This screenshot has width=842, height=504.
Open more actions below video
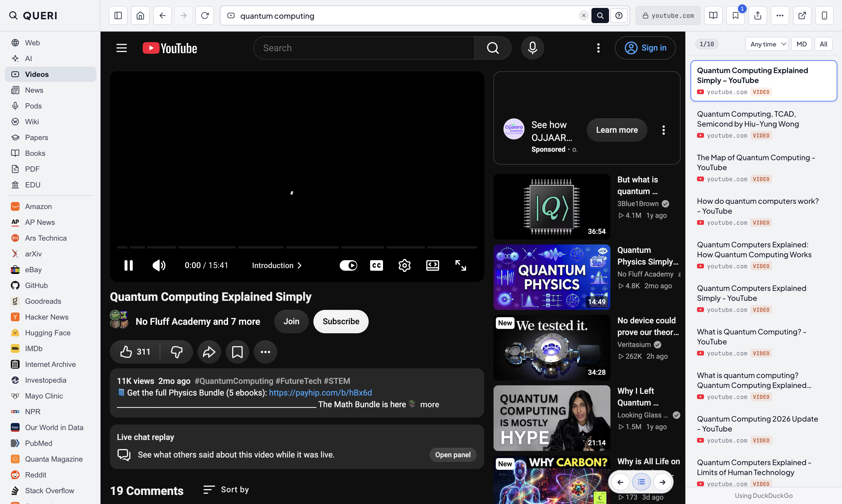tap(265, 352)
